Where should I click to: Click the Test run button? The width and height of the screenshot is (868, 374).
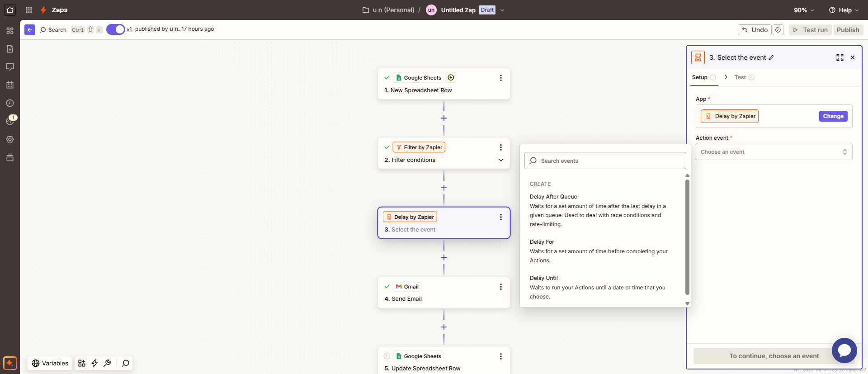coord(810,30)
